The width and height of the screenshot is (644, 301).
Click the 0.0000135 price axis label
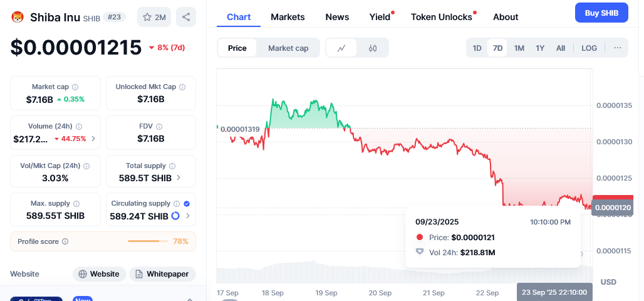click(614, 106)
